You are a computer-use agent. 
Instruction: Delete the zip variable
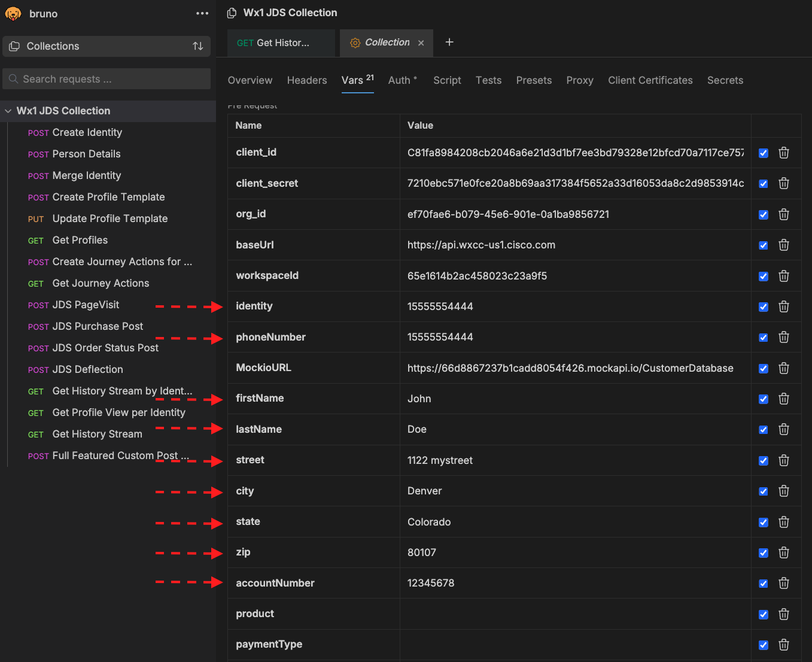click(784, 552)
